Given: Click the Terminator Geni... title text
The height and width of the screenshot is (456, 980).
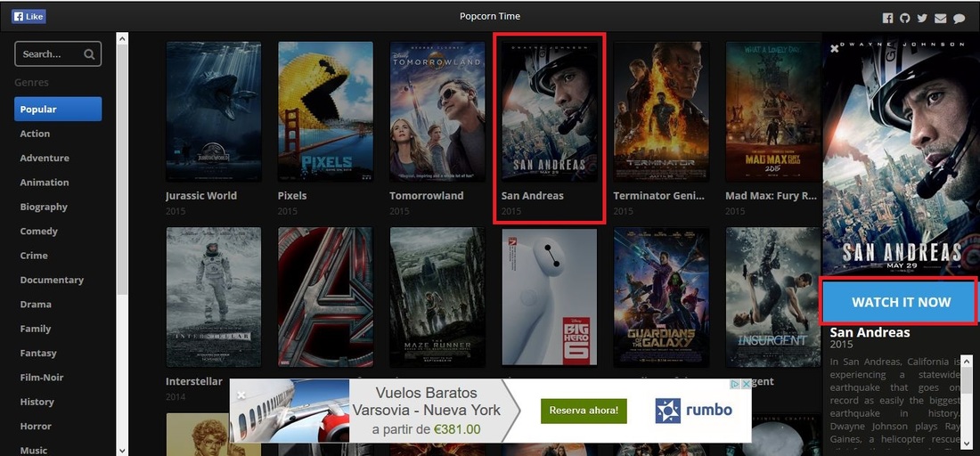Looking at the screenshot, I should coord(658,196).
